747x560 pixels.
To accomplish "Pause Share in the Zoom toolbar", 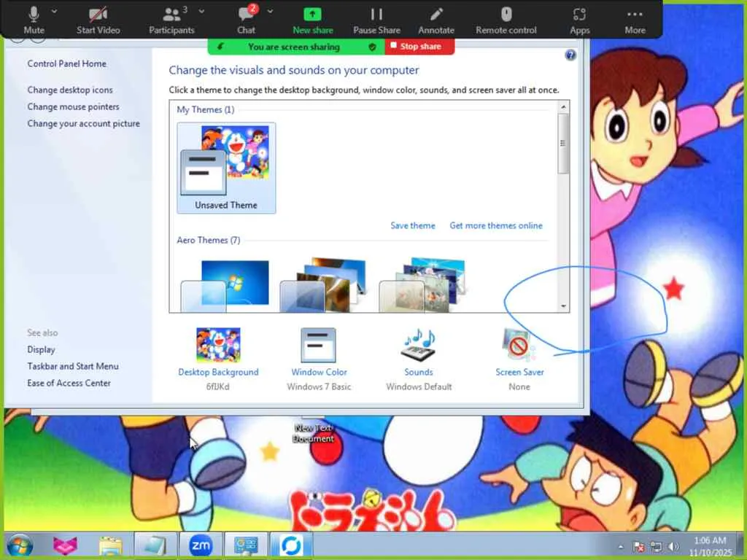I will pyautogui.click(x=376, y=20).
